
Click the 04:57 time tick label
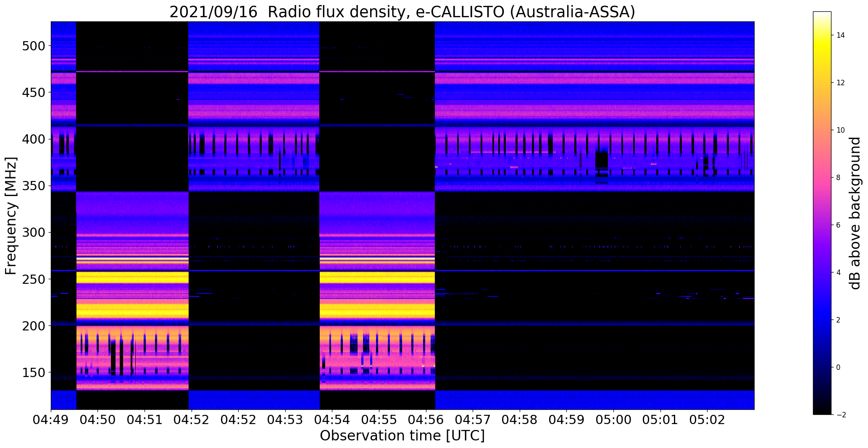[x=473, y=419]
